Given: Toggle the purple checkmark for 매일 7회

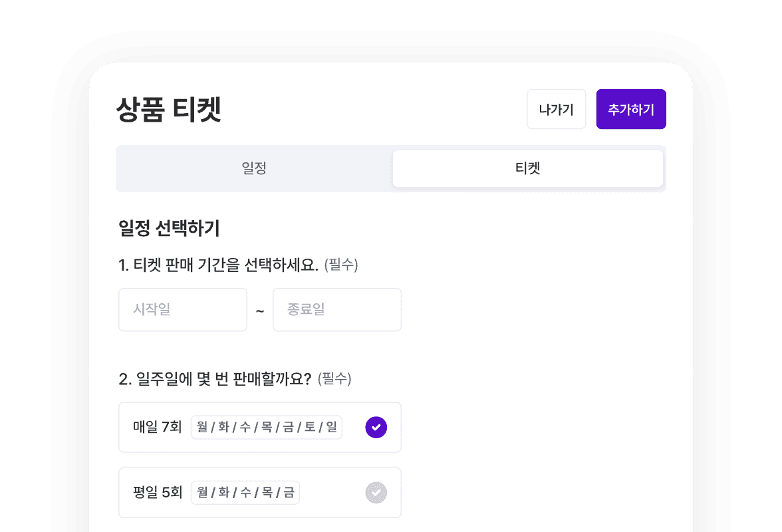Looking at the screenshot, I should pyautogui.click(x=376, y=427).
